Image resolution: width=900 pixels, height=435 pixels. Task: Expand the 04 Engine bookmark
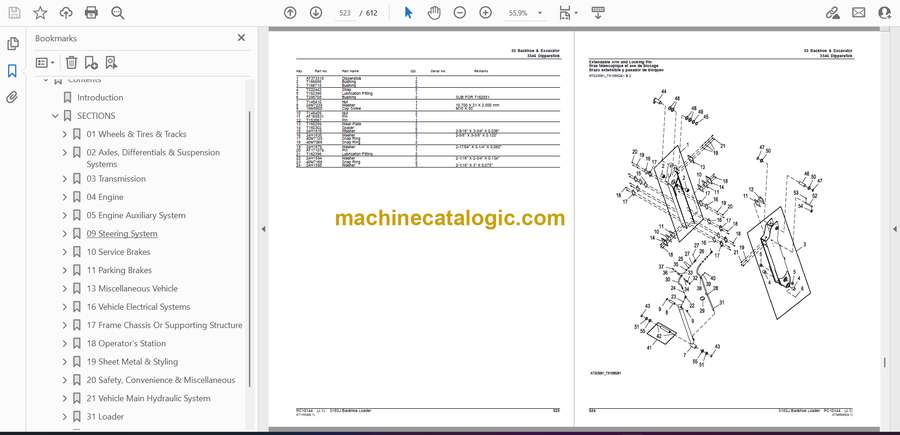coord(64,197)
